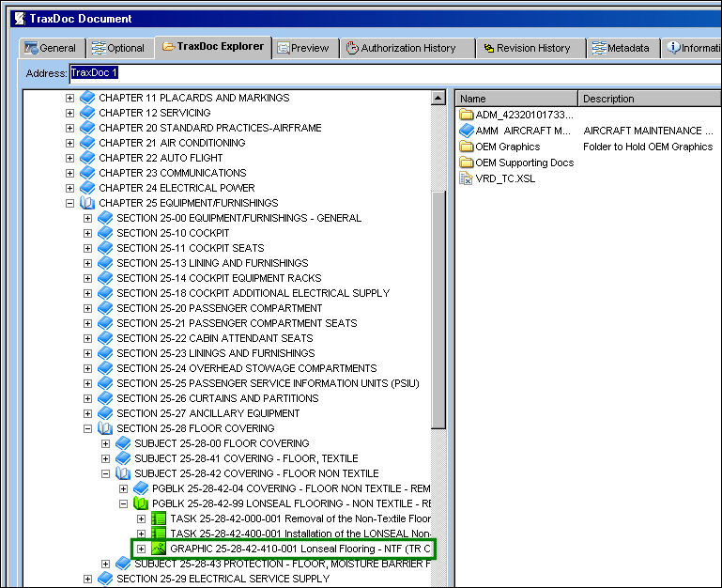Screen dimensions: 722x588
Task: Expand Subject 25-28-41 Covering Floor Textile
Action: click(105, 458)
